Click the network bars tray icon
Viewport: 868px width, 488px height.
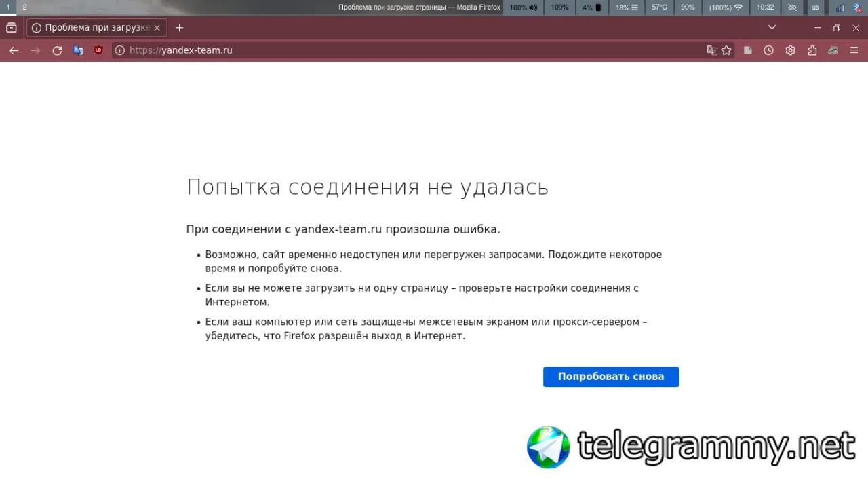click(x=840, y=7)
